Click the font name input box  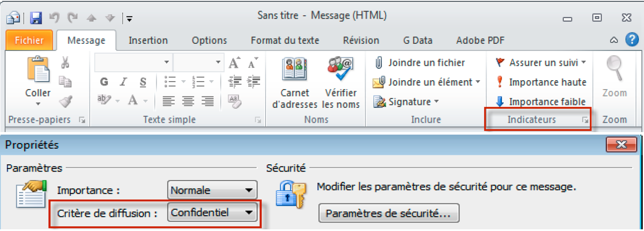click(133, 62)
